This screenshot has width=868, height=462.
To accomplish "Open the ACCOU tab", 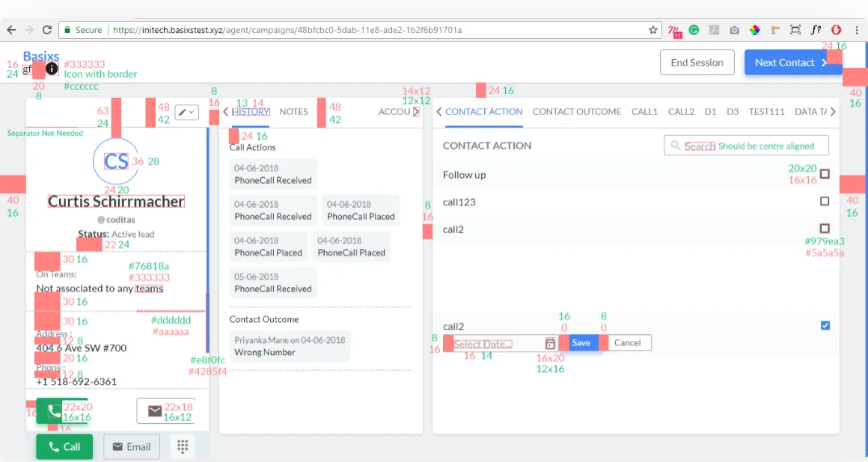I will (394, 112).
